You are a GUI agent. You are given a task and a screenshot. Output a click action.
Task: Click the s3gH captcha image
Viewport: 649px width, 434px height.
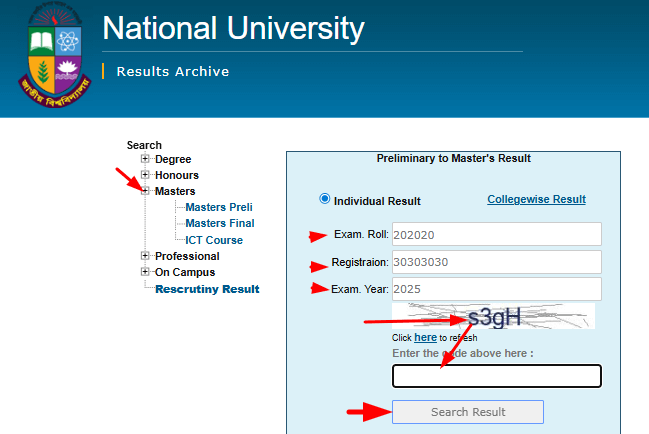click(493, 317)
